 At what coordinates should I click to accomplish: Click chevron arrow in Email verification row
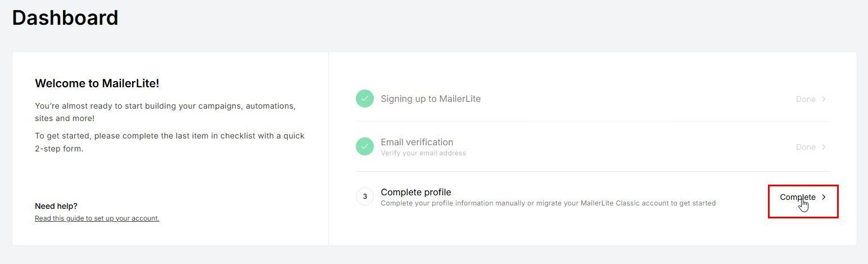click(824, 147)
